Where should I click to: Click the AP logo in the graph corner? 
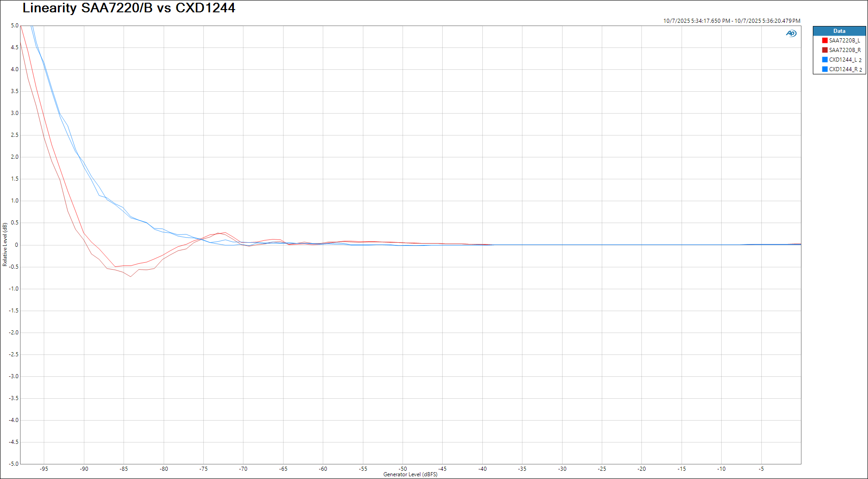791,33
